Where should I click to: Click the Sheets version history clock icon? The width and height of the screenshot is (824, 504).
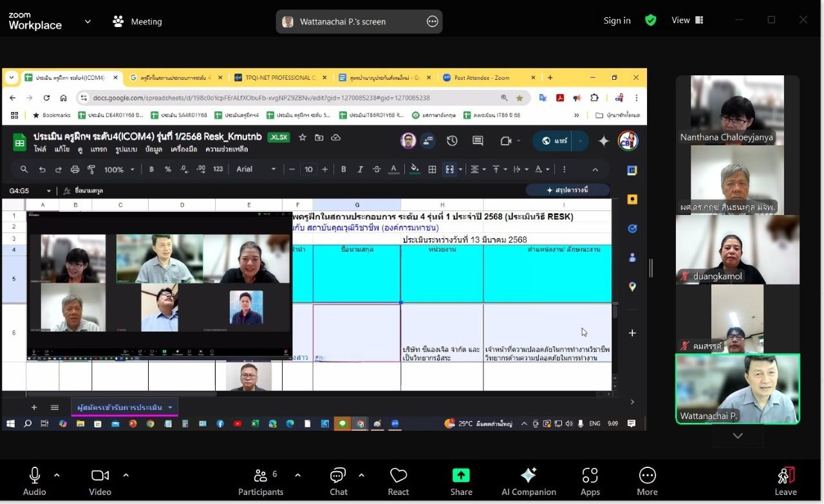coord(452,141)
